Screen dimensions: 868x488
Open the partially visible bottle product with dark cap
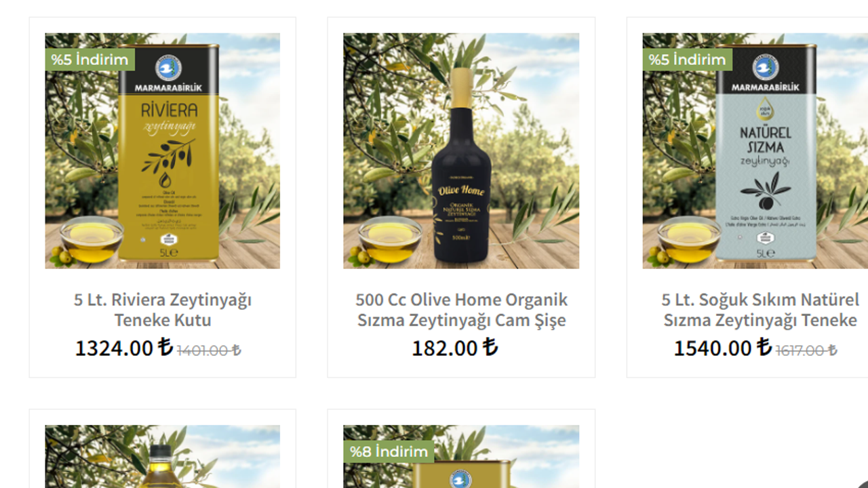(x=162, y=457)
